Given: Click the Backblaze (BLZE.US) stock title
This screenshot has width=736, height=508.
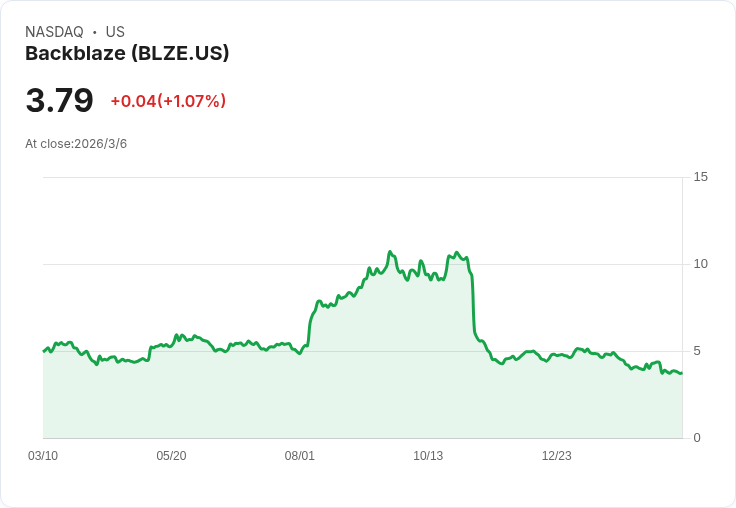Looking at the screenshot, I should click(127, 54).
